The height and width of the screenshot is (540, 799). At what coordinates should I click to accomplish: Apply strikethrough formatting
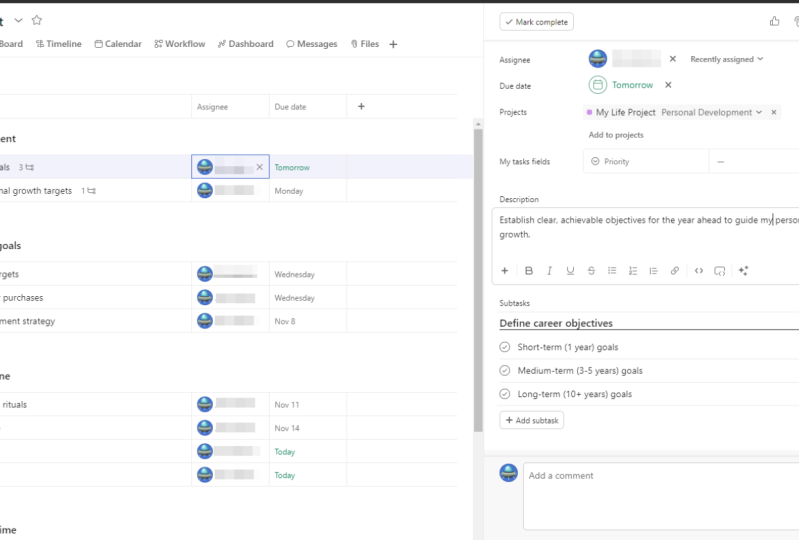[591, 271]
